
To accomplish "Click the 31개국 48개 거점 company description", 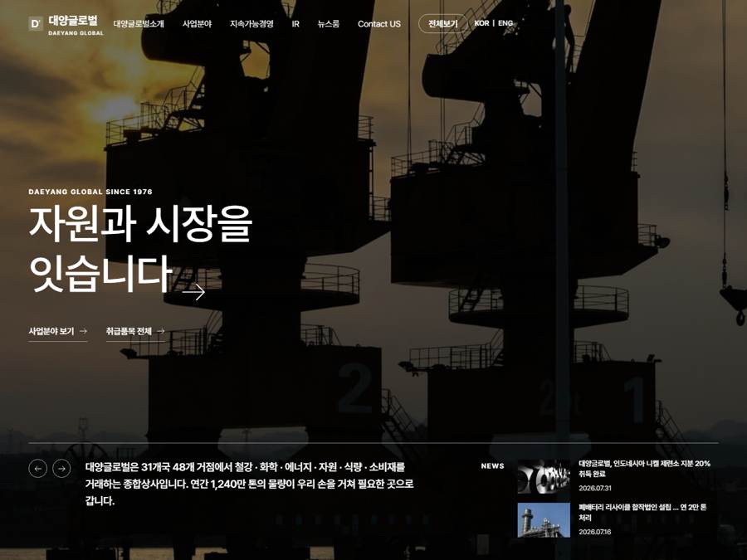I will pyautogui.click(x=249, y=484).
